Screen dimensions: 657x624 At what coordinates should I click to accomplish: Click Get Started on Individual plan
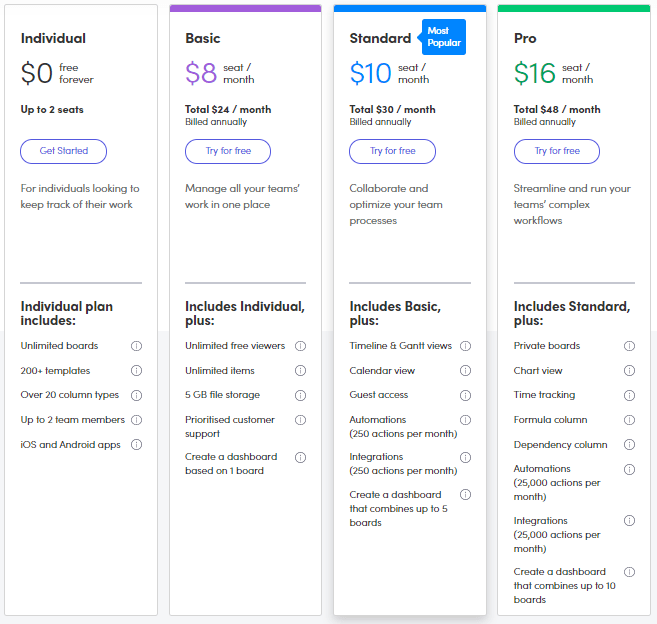pos(64,151)
